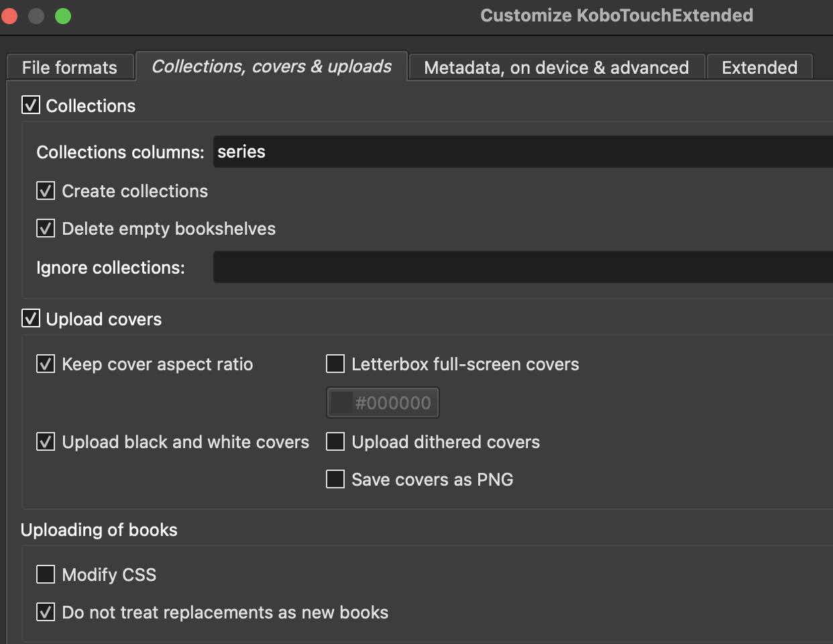Click the red close window button

click(9, 15)
